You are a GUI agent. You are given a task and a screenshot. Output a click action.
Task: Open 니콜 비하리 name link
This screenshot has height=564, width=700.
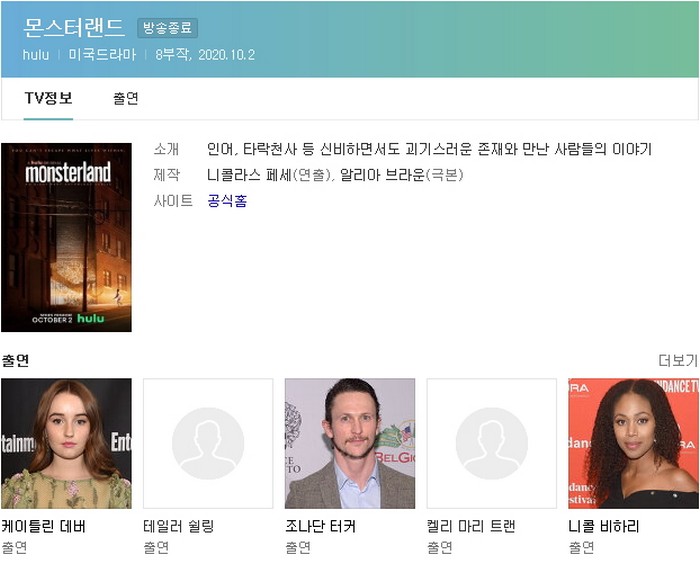point(604,526)
